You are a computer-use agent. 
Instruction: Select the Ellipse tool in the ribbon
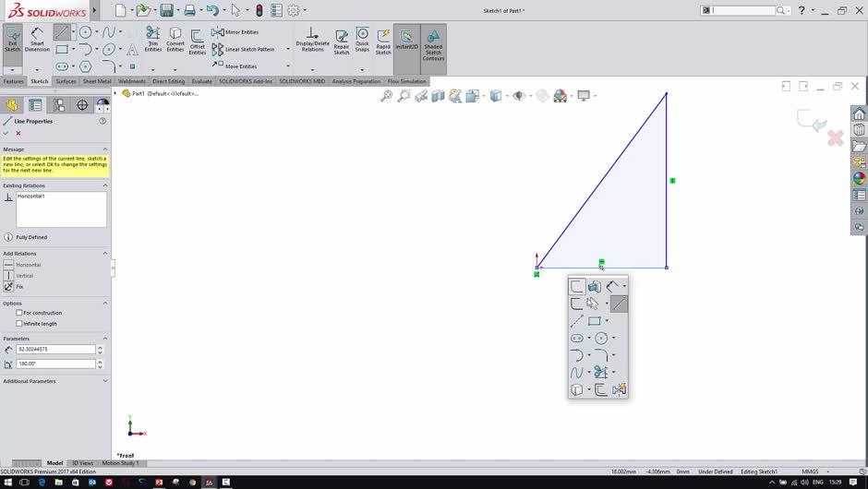tap(109, 49)
